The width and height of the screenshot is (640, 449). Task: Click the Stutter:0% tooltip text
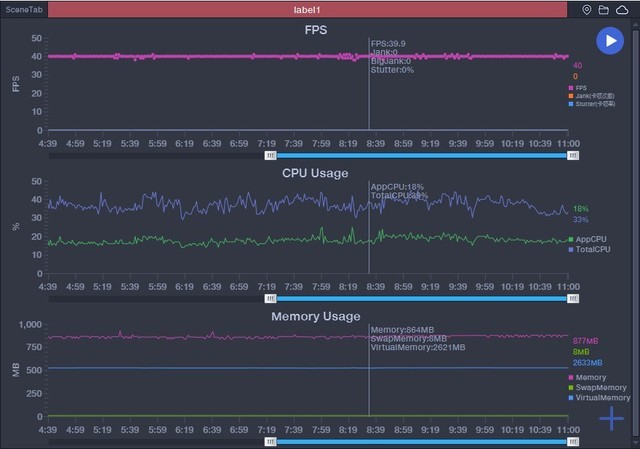(x=392, y=70)
